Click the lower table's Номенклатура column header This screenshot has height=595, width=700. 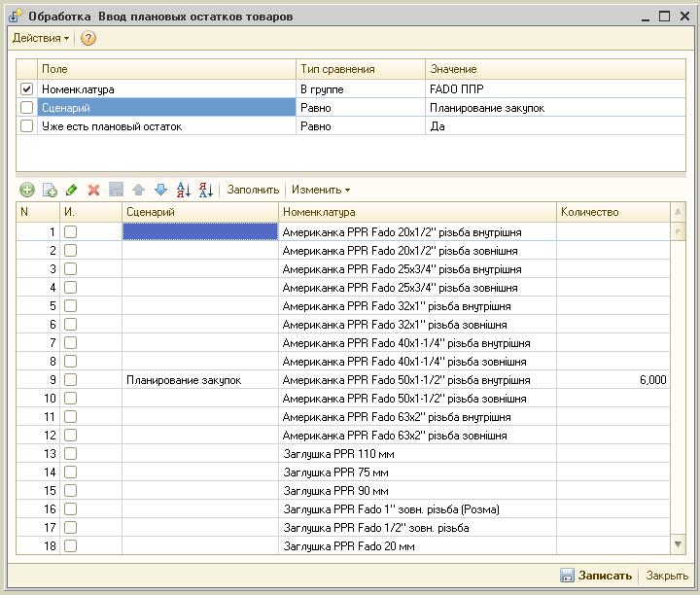pyautogui.click(x=417, y=212)
